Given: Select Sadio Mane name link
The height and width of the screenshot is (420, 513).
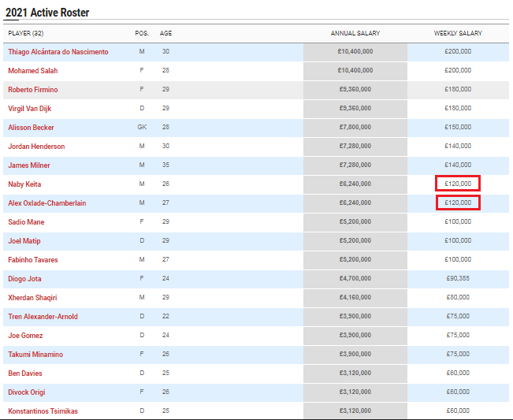Looking at the screenshot, I should pos(26,222).
